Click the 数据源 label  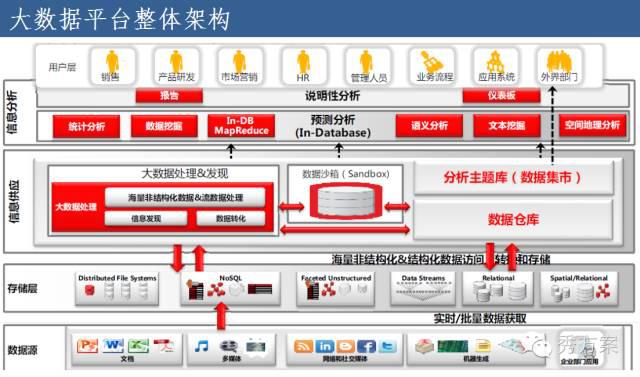[22, 350]
